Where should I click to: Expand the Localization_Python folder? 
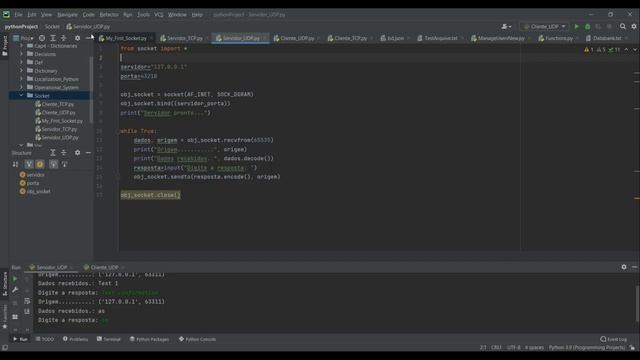[x=21, y=79]
